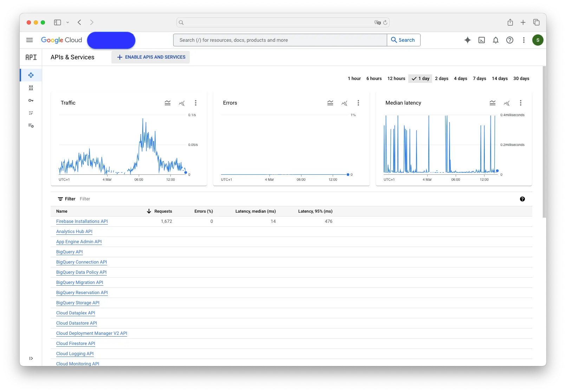The image size is (566, 392).
Task: Focus the resources and docs search field
Action: pyautogui.click(x=280, y=40)
